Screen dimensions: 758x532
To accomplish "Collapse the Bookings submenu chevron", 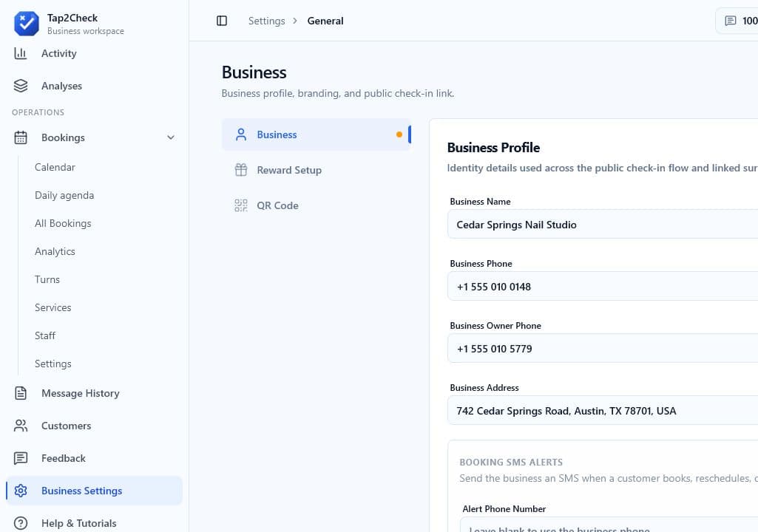I will click(x=171, y=137).
